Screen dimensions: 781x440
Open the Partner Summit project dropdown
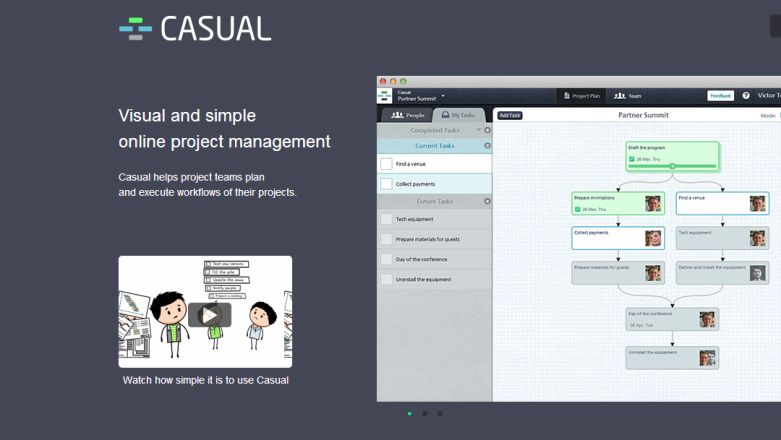(x=443, y=96)
